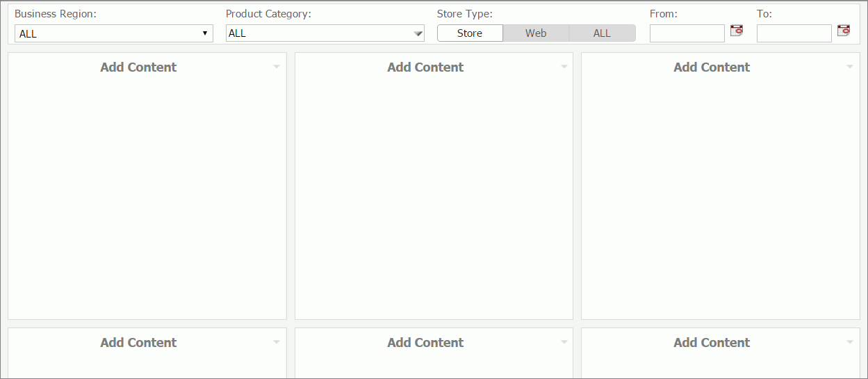The height and width of the screenshot is (379, 868).
Task: Click Add Content in the top-left panel
Action: 138,67
